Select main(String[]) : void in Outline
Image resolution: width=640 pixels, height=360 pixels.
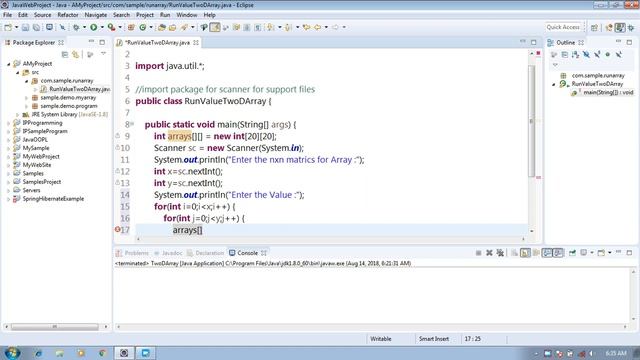click(608, 93)
